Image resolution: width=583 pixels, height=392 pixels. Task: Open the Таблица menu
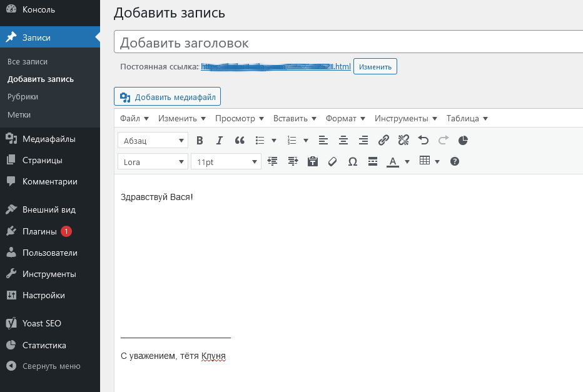[467, 119]
